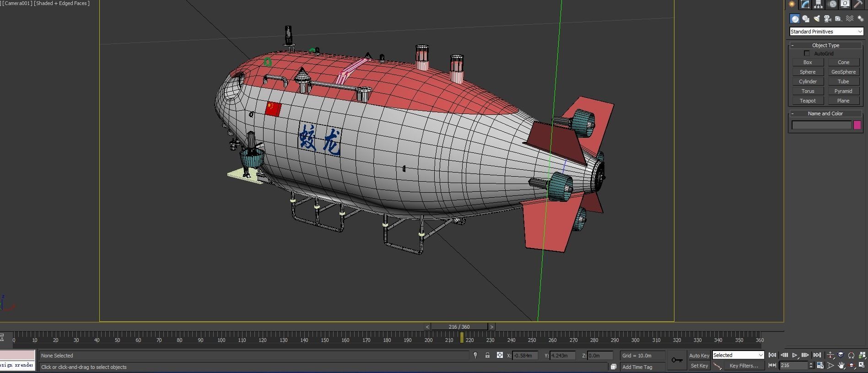Go to start of animation
The height and width of the screenshot is (373, 868).
(772, 355)
